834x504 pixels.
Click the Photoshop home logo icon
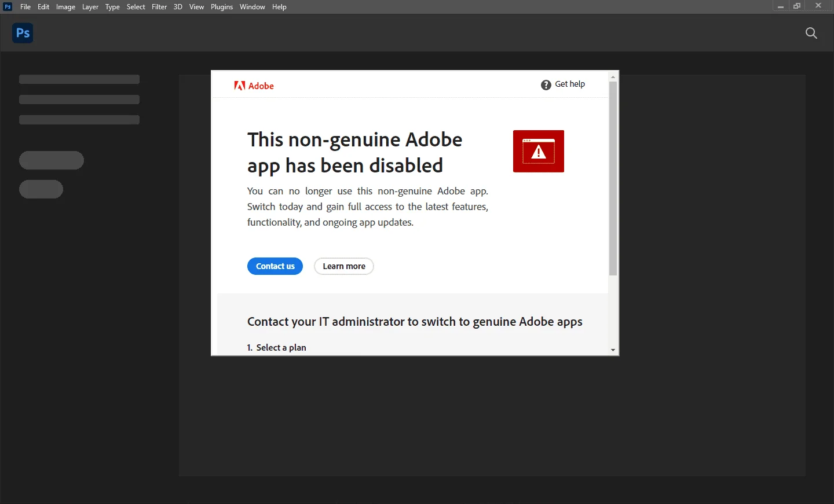pos(23,33)
